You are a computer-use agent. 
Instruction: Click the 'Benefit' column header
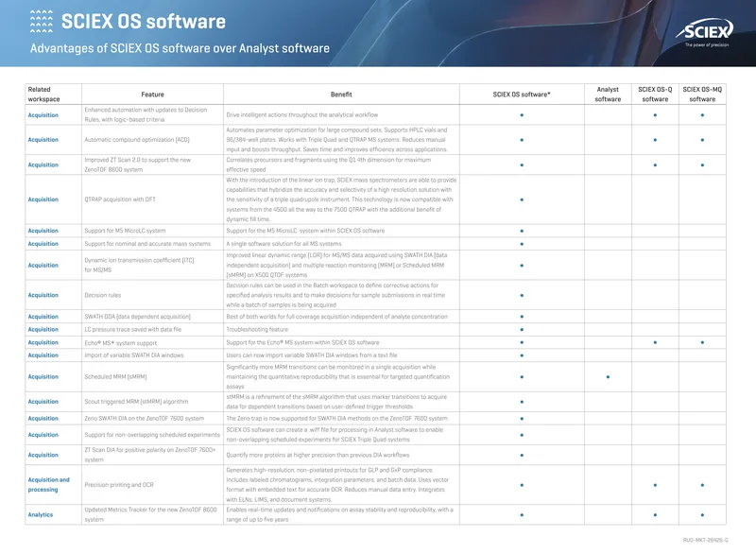(341, 95)
